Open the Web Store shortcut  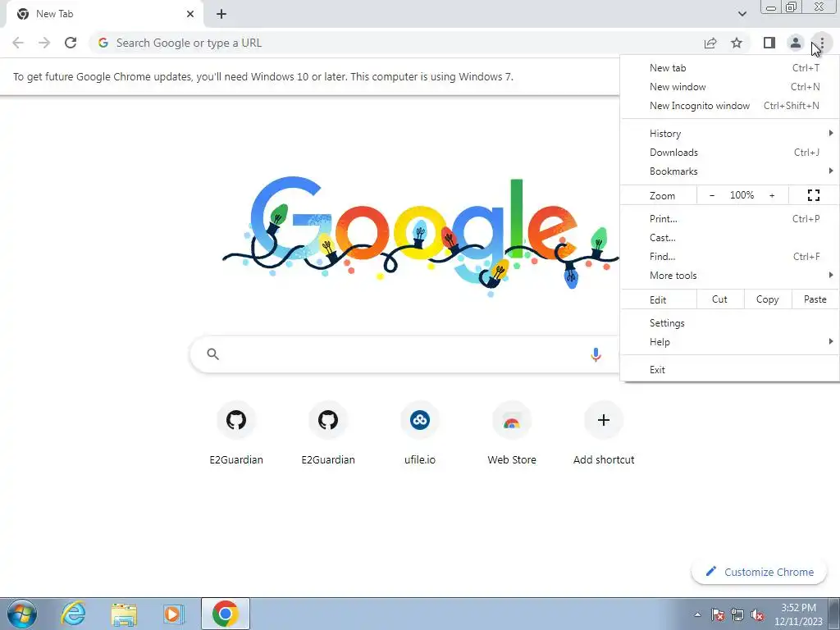click(512, 434)
